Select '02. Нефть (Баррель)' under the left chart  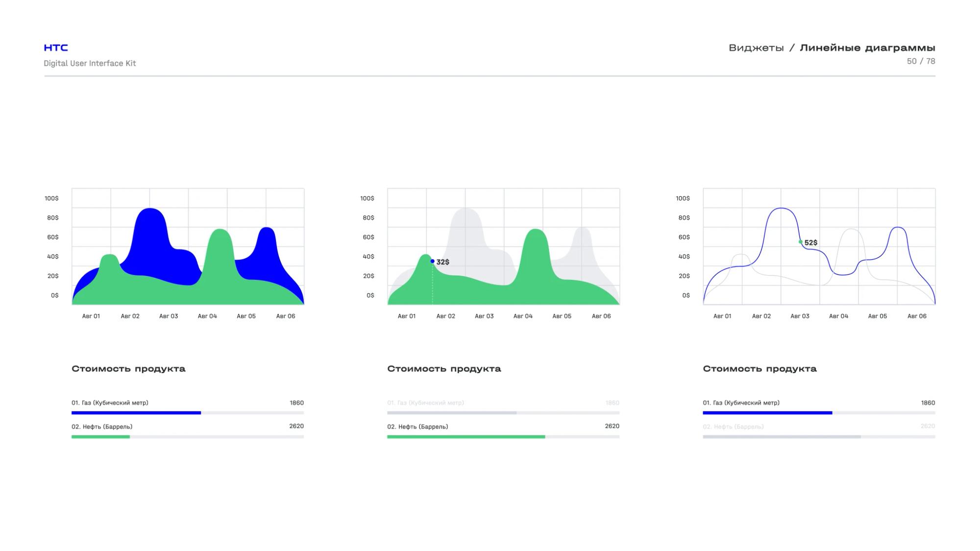pyautogui.click(x=102, y=426)
